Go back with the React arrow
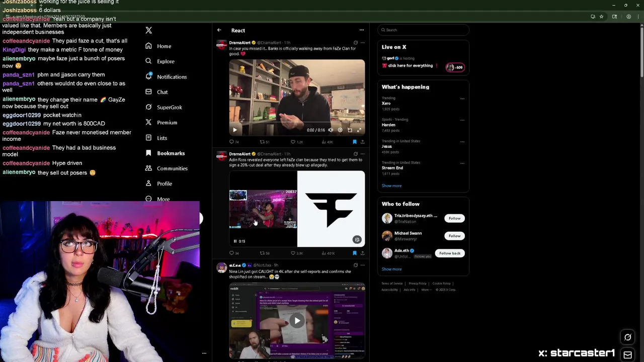The image size is (644, 362). click(219, 30)
